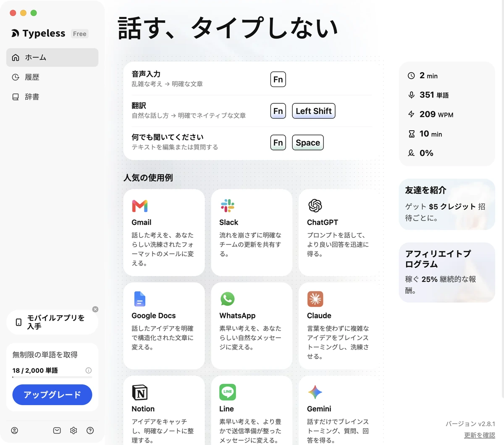504x445 pixels.
Task: Click the Fn key for 何でも聞いてください
Action: tap(278, 142)
